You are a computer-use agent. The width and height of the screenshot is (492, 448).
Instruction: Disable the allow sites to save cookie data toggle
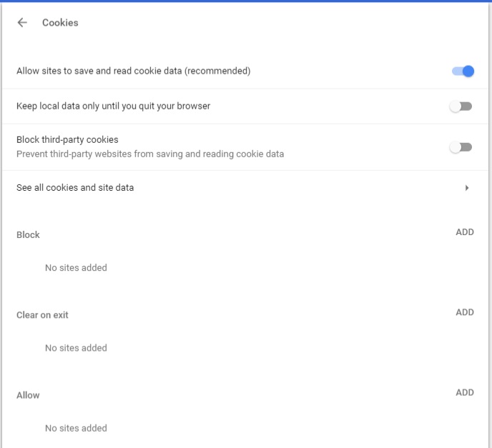[463, 71]
